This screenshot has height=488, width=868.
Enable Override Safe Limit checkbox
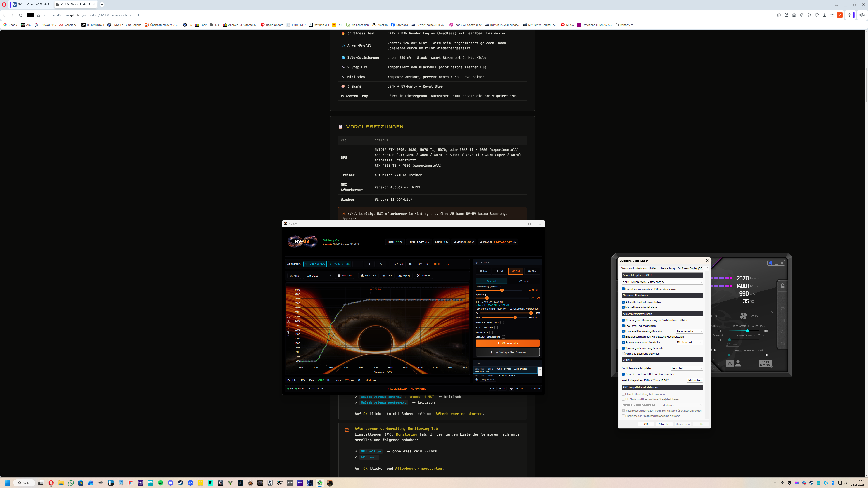tap(502, 322)
